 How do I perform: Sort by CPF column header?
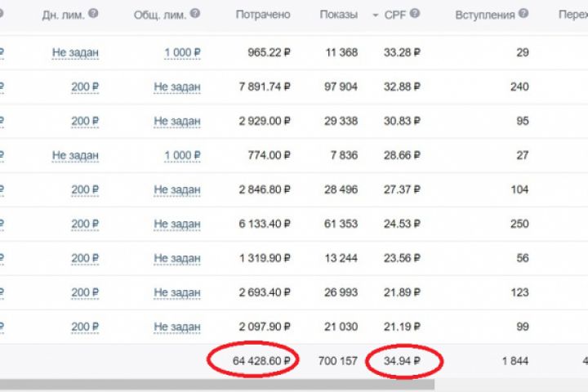[x=395, y=15]
